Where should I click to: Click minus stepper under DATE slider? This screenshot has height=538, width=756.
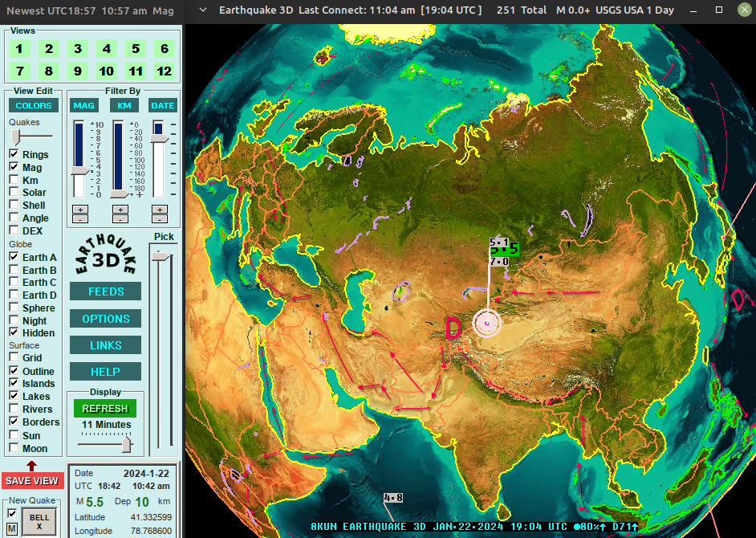(x=160, y=219)
